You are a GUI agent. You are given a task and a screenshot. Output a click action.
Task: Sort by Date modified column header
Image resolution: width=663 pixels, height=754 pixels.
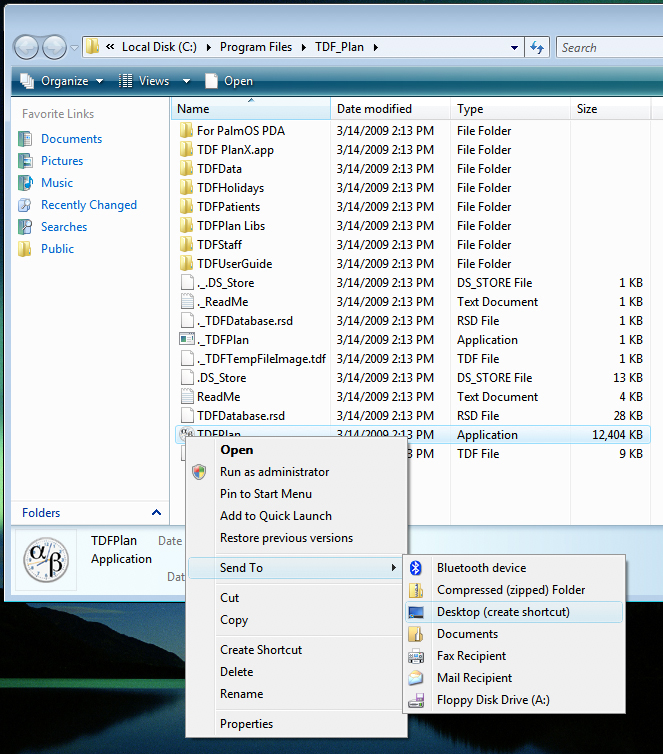(x=390, y=109)
